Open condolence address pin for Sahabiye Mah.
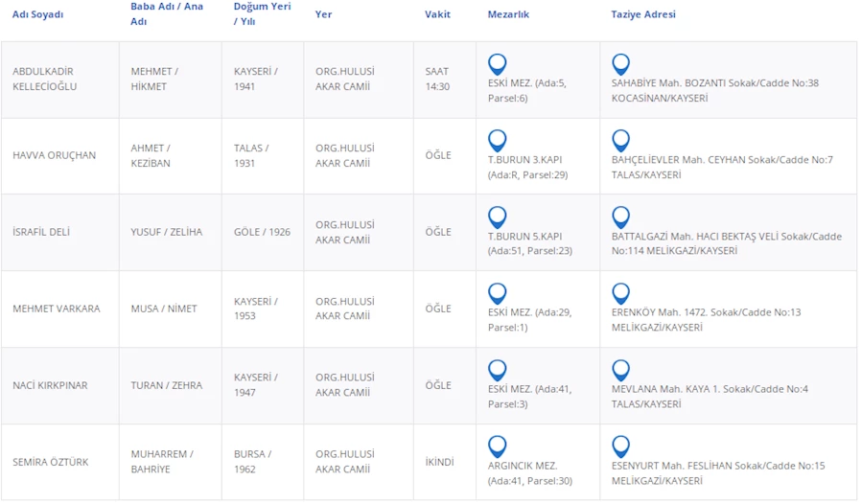Viewport: 861px width, 504px height. click(620, 64)
